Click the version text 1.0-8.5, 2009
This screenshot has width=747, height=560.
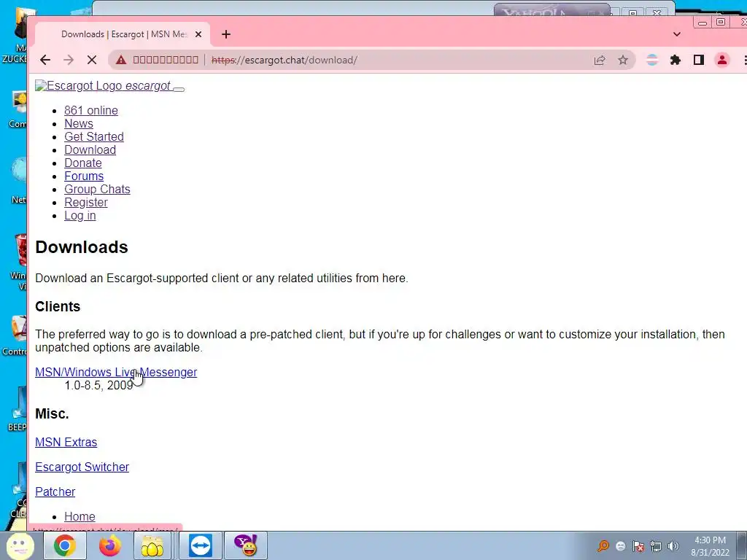click(x=98, y=385)
